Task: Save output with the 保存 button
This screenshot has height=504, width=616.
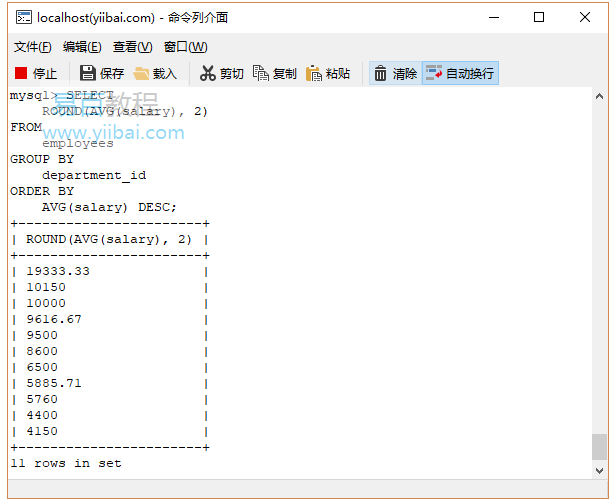Action: click(x=102, y=73)
